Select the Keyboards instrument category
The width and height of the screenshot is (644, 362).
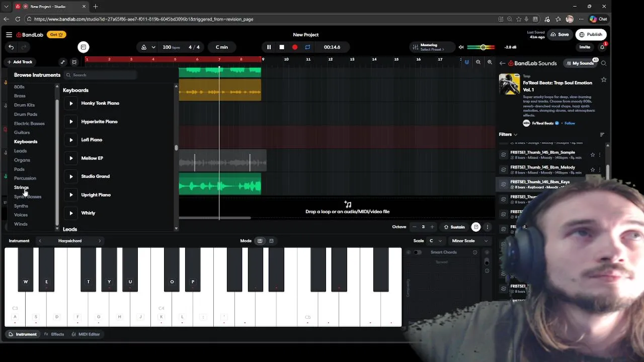[26, 142]
